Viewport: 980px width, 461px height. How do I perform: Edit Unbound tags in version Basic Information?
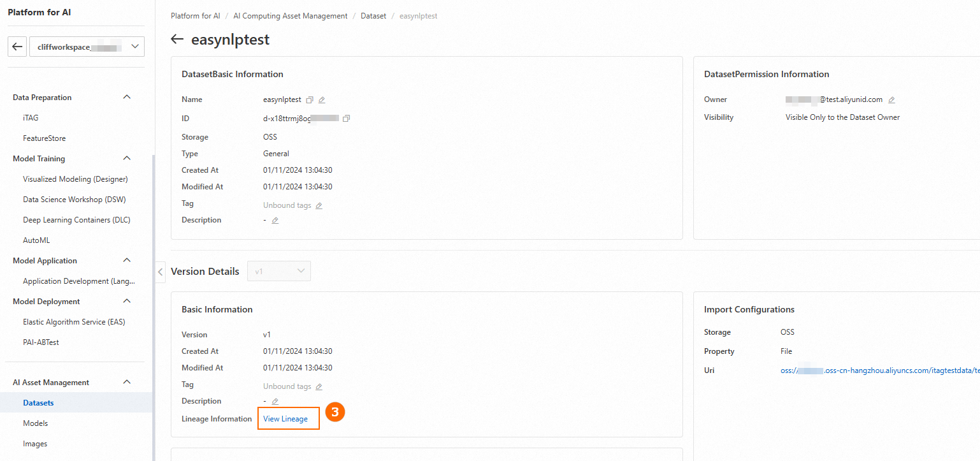(x=319, y=387)
